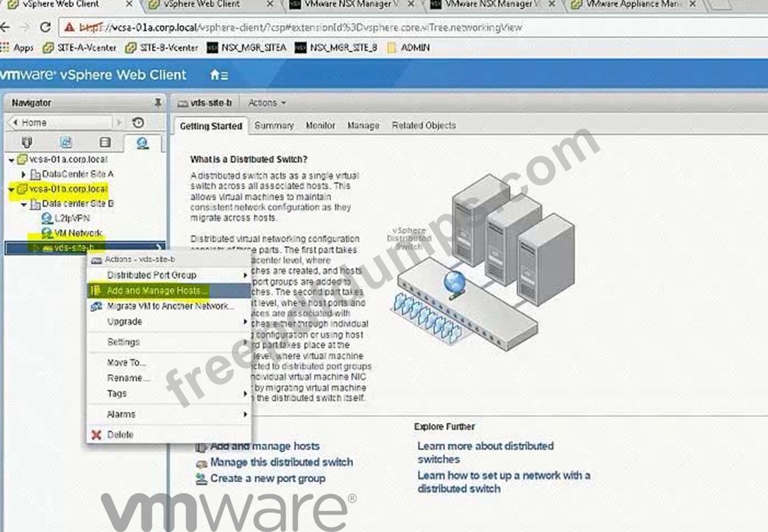The image size is (768, 532).
Task: Open the Distributed Port Group submenu
Action: [x=169, y=274]
